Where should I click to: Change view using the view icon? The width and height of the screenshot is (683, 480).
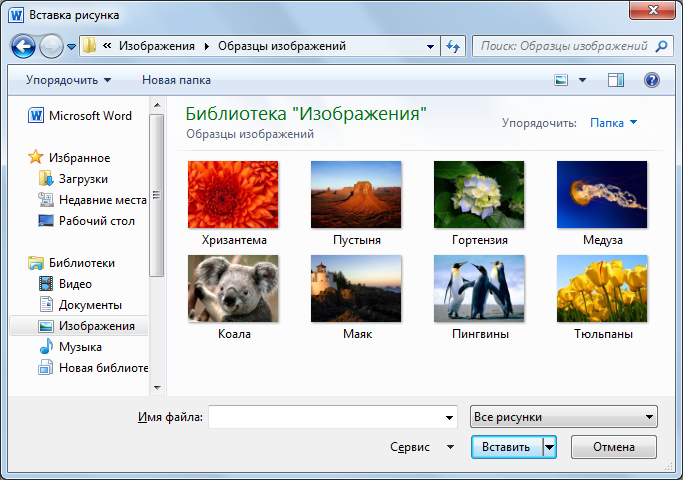561,80
